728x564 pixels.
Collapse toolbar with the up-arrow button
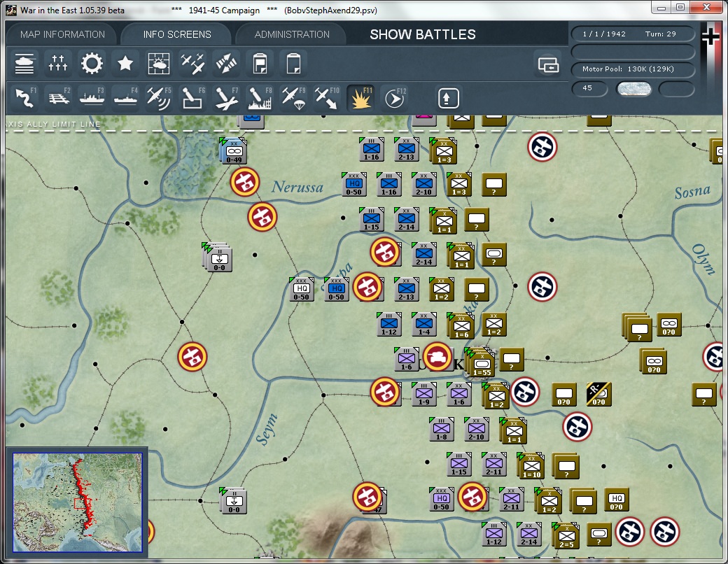448,98
